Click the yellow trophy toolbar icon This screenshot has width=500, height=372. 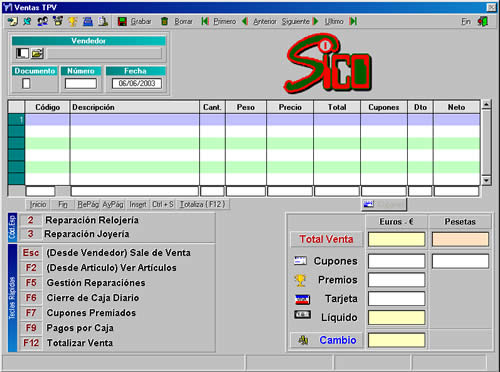click(x=73, y=21)
